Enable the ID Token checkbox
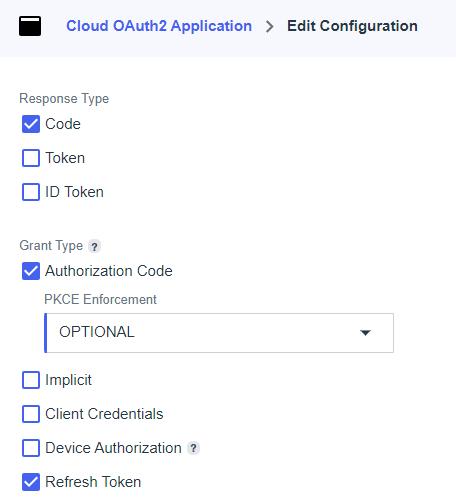This screenshot has height=501, width=456. (x=31, y=192)
